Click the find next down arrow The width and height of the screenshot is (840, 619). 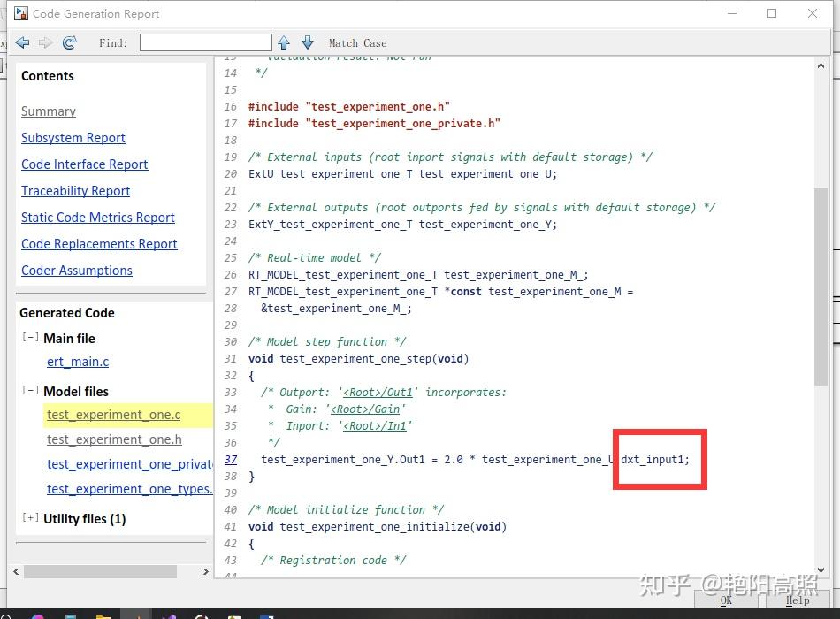[307, 42]
